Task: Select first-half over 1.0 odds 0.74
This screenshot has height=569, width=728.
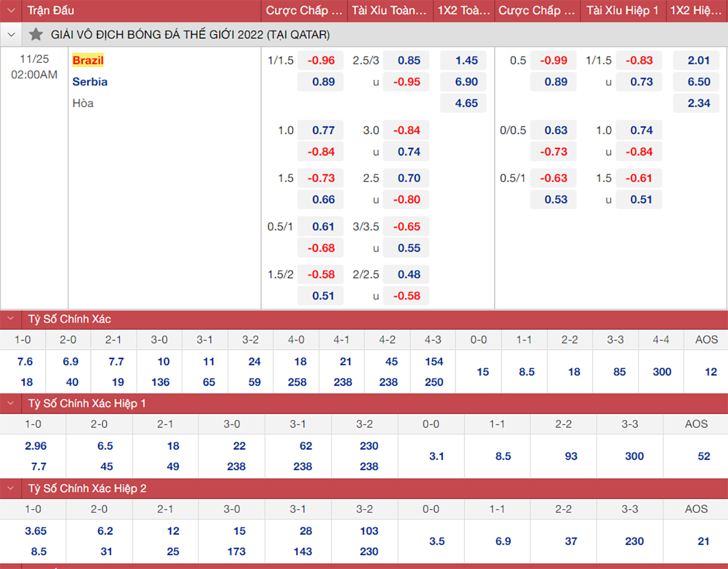Action: 639,130
